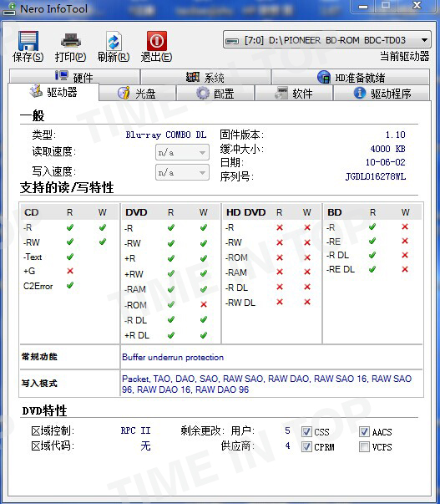Screen dimensions: 440x504
Task: Click the Print printer icon
Action: point(71,41)
